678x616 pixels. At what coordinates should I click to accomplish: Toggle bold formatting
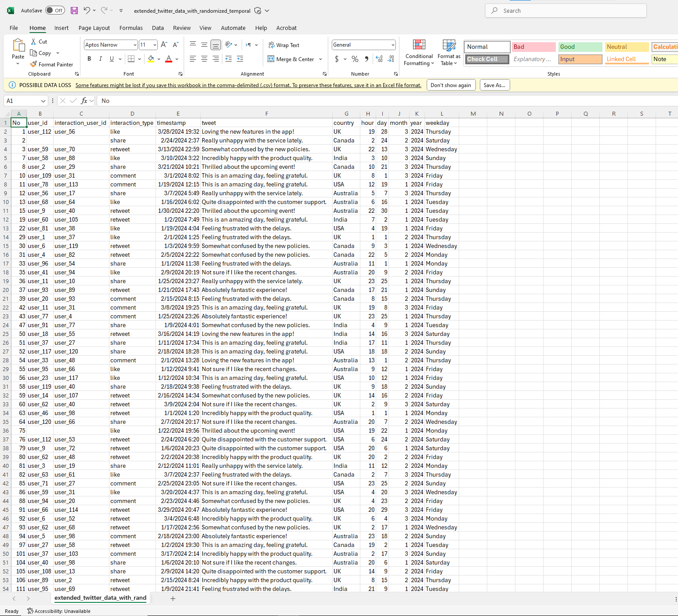89,59
